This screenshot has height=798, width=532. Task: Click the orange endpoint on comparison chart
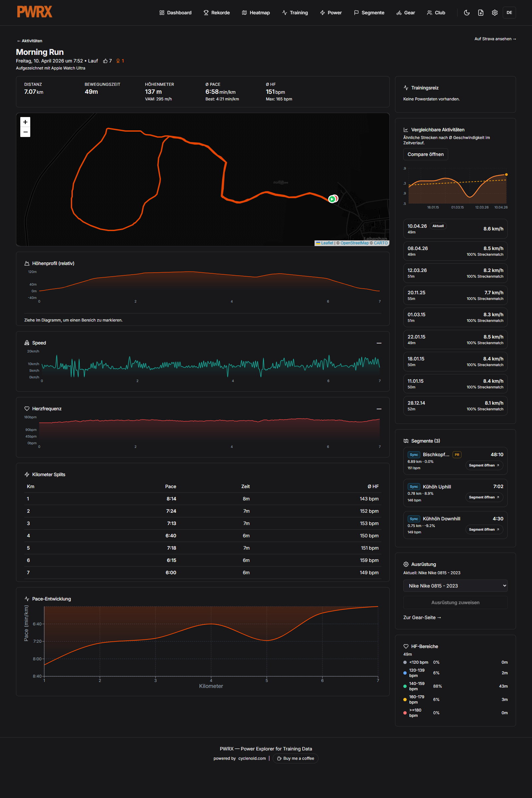pos(506,175)
